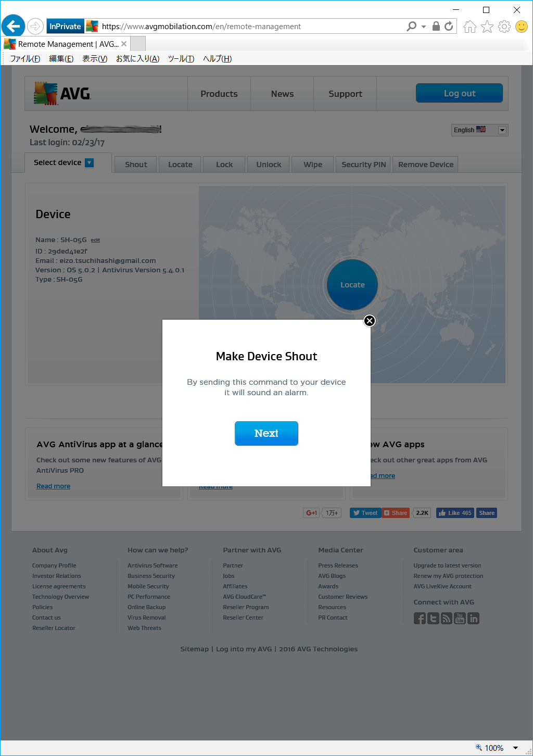Switch to the Remove Device tab
The height and width of the screenshot is (756, 533).
point(426,165)
